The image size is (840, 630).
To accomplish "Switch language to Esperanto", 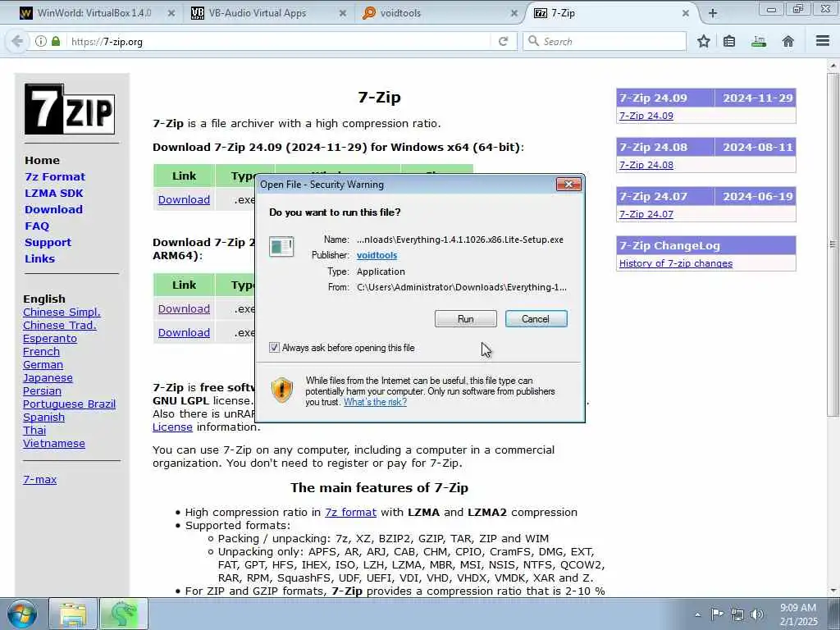I will pos(50,339).
